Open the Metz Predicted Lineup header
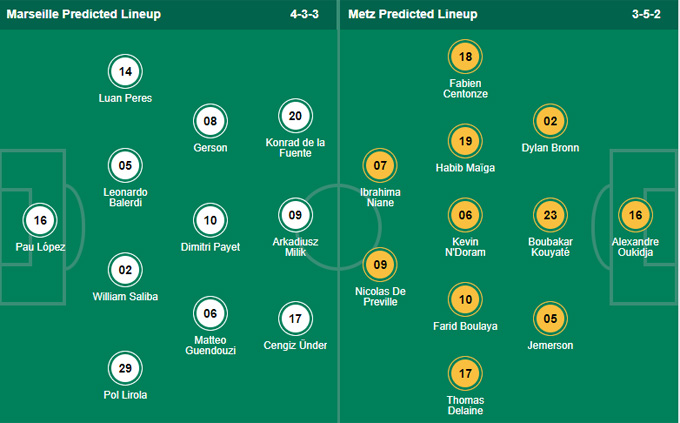Screen dimensions: 680x423 (413, 14)
